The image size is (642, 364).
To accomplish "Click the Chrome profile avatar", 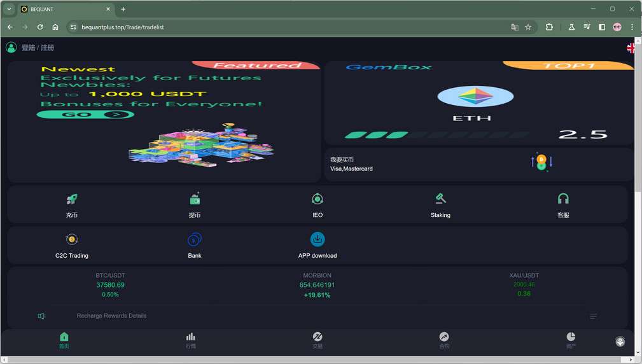I will point(617,27).
